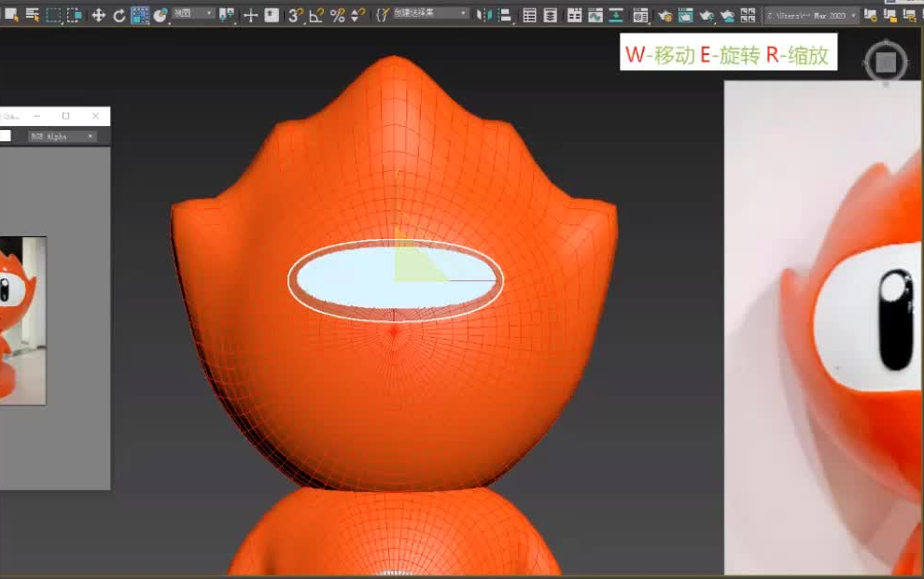The width and height of the screenshot is (924, 579).
Task: Open the Curve Editor
Action: point(596,14)
